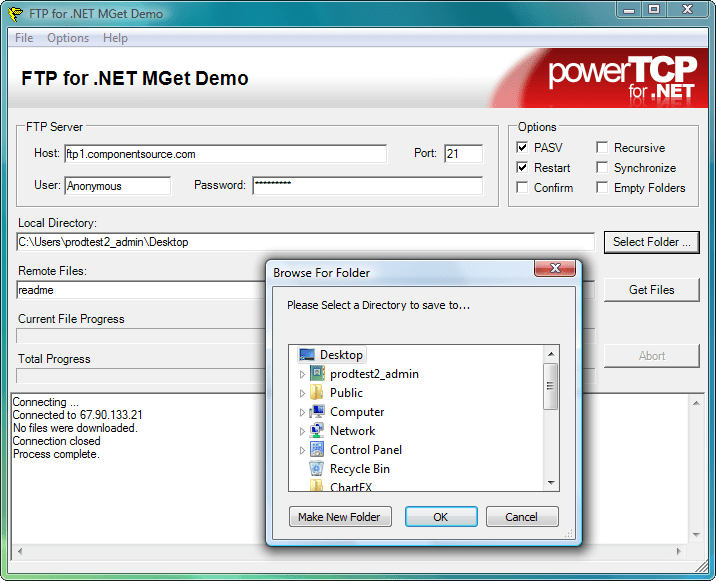Click the folder tree scroll-up arrow
Screen dimensions: 716x581
click(x=551, y=354)
